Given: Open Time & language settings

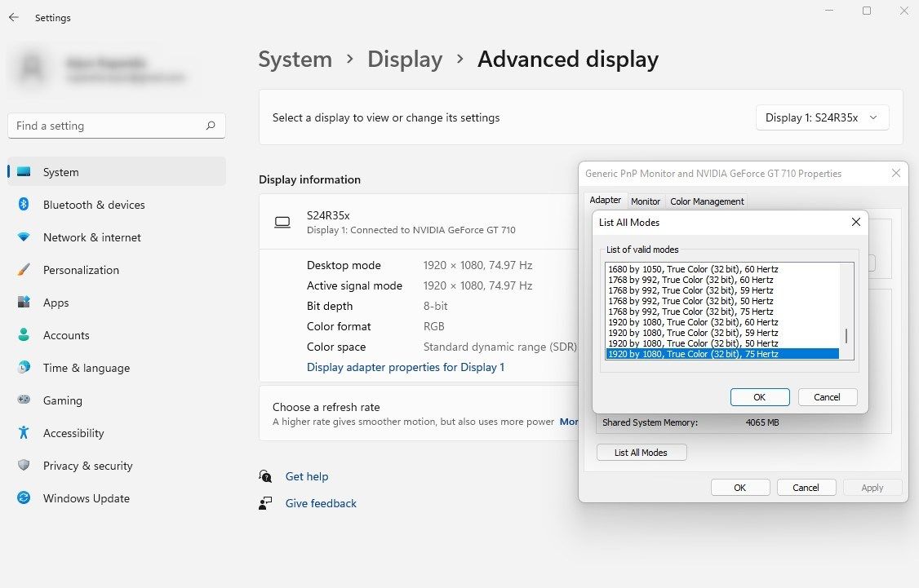Looking at the screenshot, I should [117, 368].
